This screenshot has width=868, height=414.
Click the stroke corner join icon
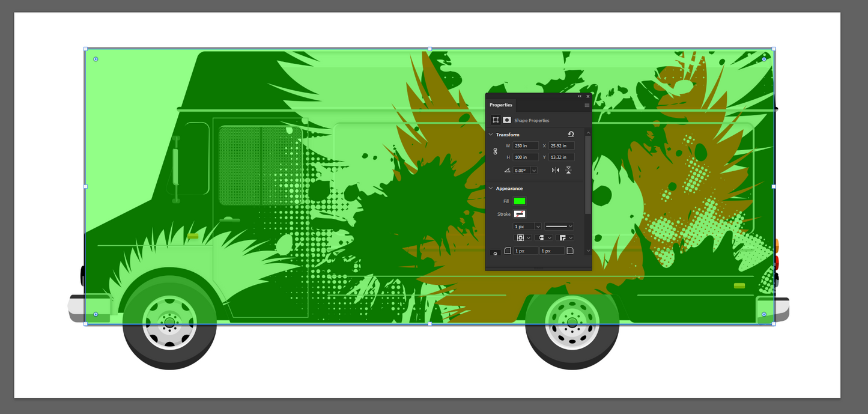(563, 238)
